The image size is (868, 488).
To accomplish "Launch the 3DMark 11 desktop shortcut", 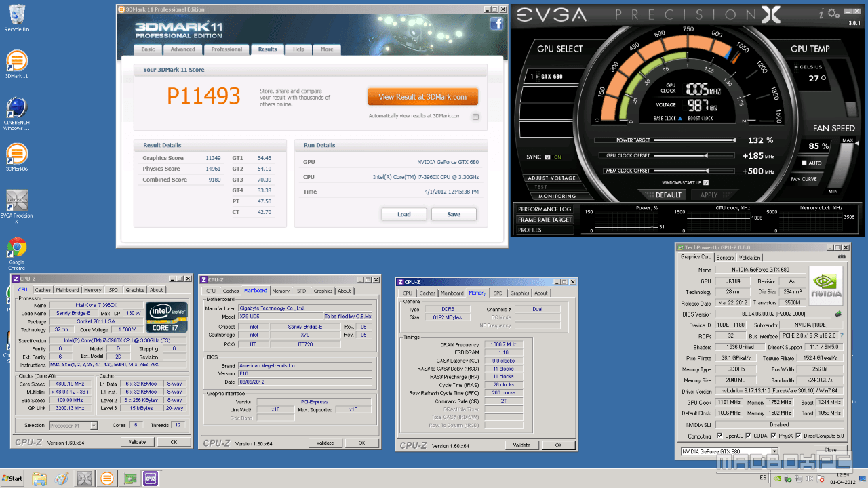I will [x=16, y=64].
